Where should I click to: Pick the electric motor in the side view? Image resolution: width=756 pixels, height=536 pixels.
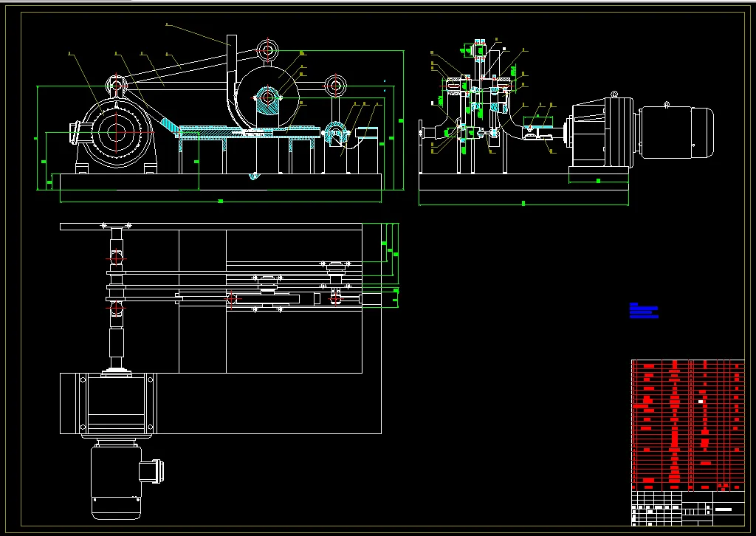click(x=676, y=132)
